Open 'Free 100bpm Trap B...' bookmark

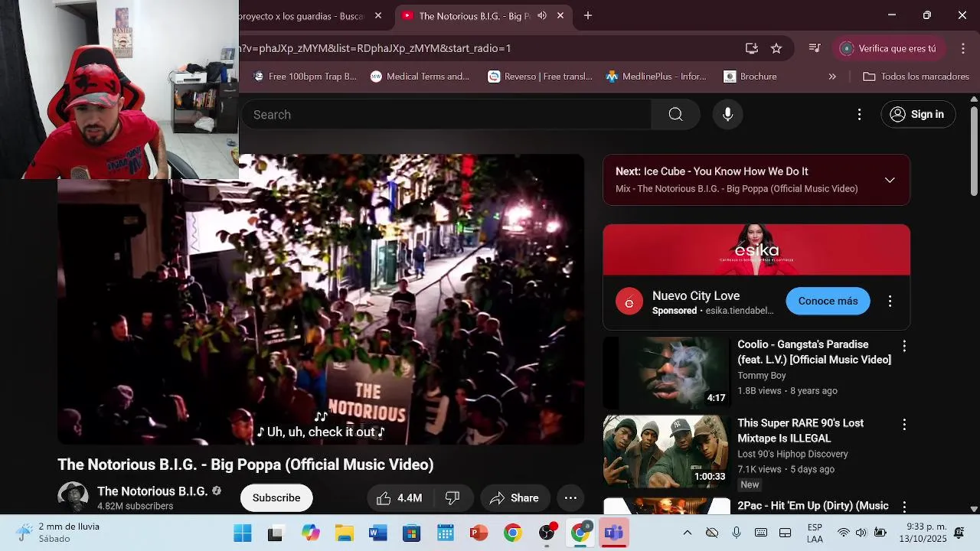pos(305,77)
